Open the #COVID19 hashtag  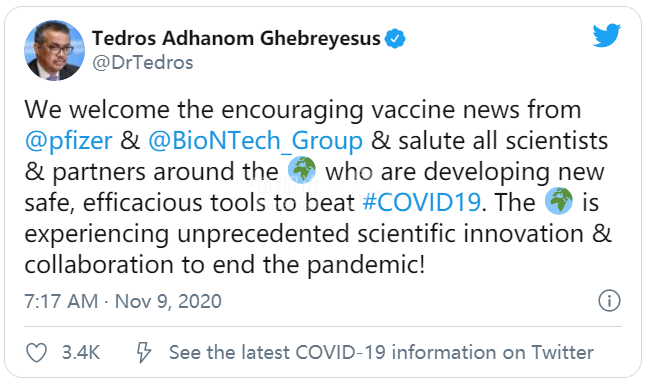(x=421, y=202)
